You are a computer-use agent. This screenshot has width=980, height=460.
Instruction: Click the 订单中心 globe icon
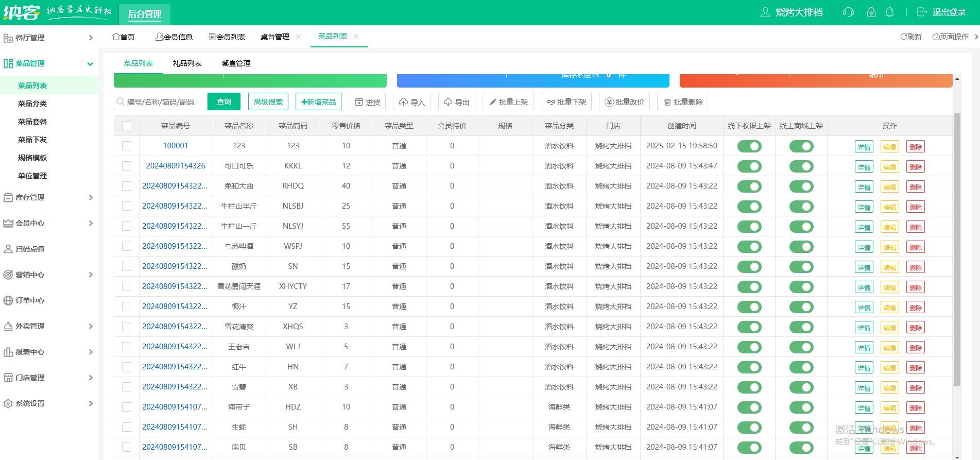(8, 300)
